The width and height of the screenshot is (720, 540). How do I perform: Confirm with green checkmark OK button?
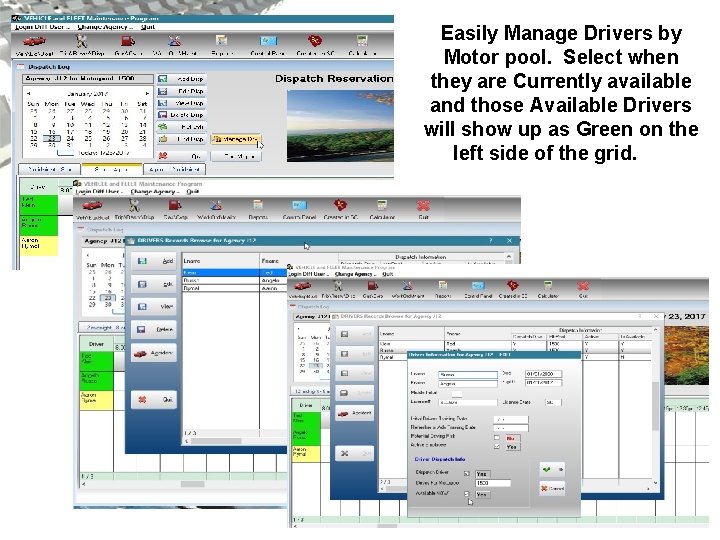click(552, 470)
